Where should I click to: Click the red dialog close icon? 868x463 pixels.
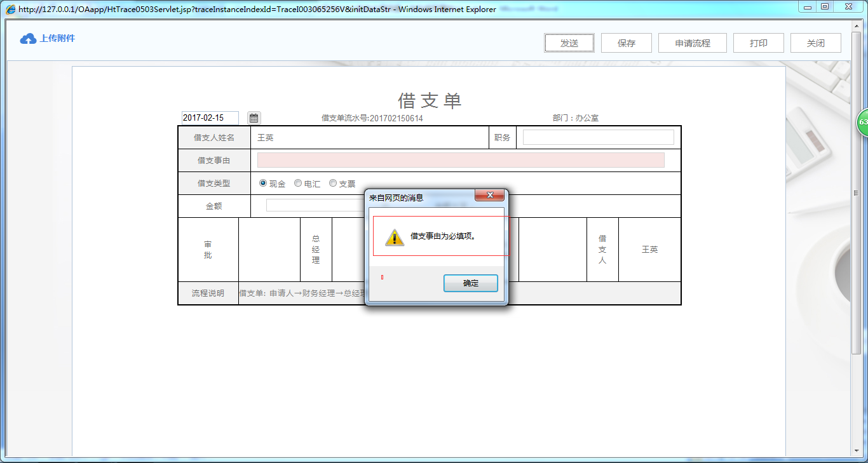[x=489, y=195]
